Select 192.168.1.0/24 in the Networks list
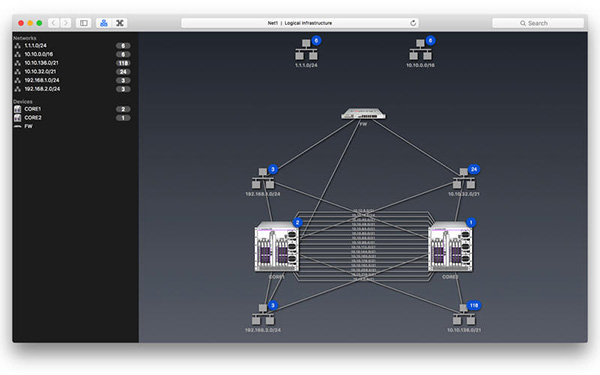Image resolution: width=600 pixels, height=375 pixels. tap(72, 80)
